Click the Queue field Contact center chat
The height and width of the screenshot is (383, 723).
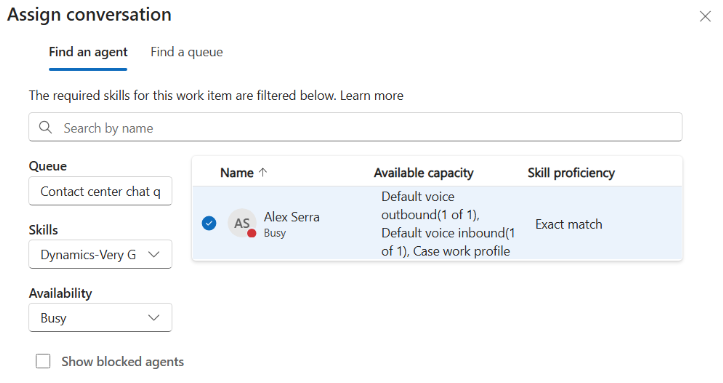(100, 191)
